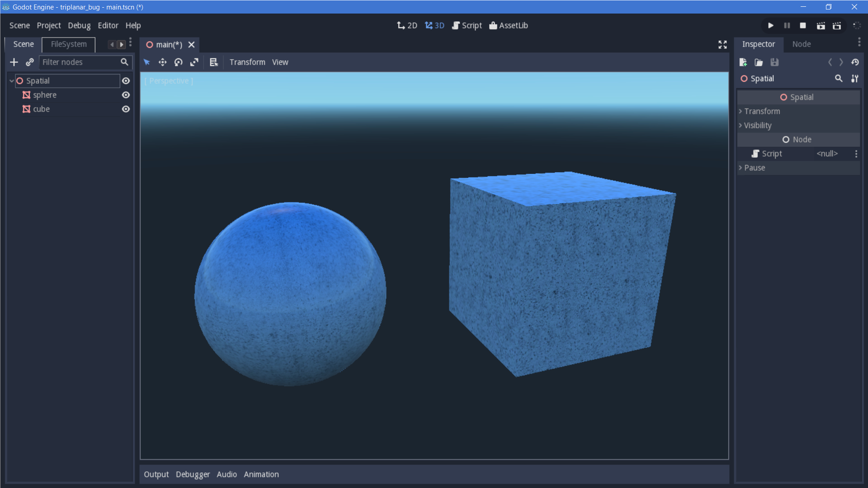
Task: Expand the Transform section
Action: tap(762, 111)
